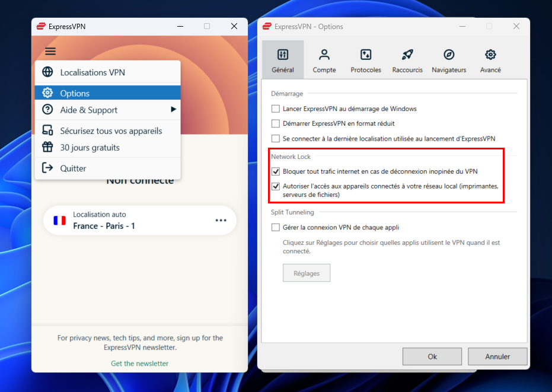Click the Annuler button

497,356
